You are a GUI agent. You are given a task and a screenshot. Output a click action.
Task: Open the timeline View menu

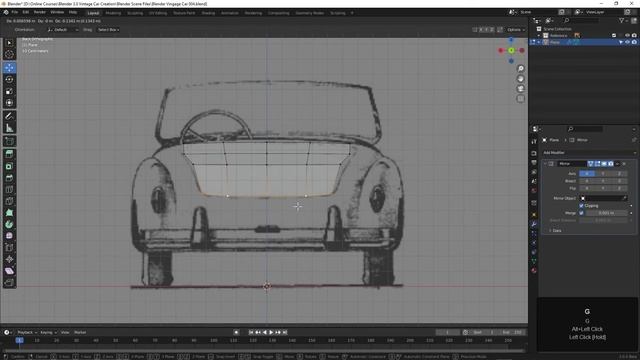65,332
